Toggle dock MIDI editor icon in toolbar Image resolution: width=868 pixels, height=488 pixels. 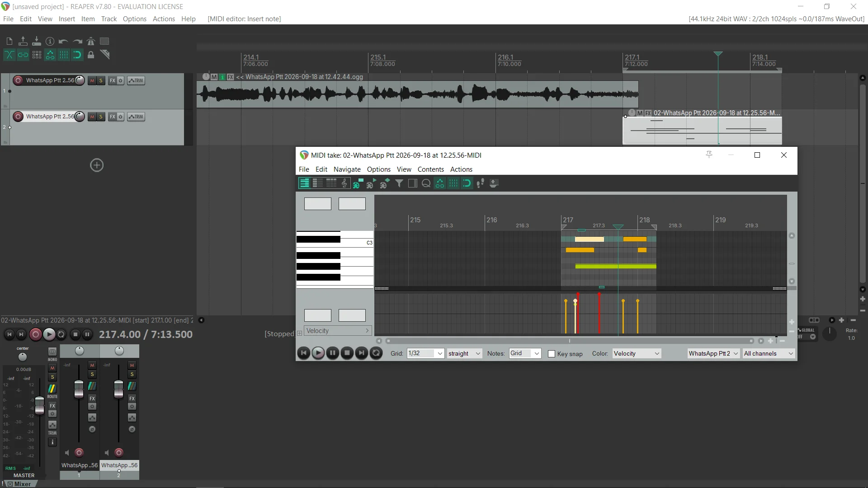click(494, 183)
